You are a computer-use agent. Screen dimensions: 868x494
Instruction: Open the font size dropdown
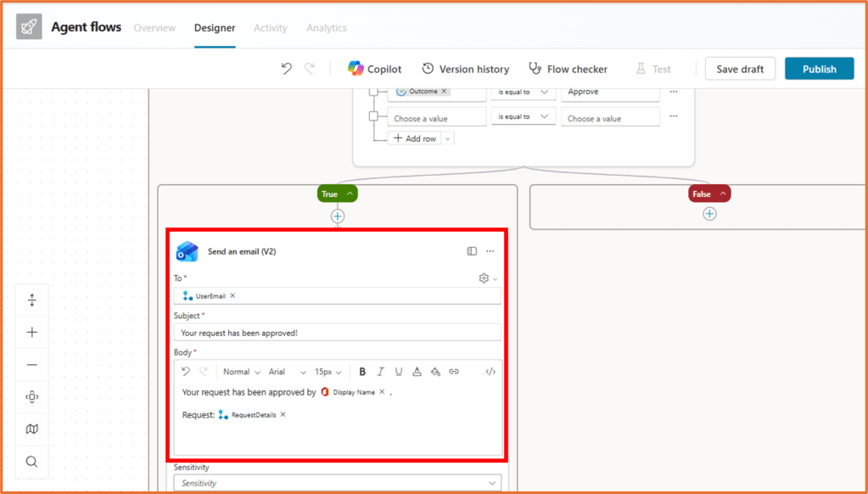(327, 371)
